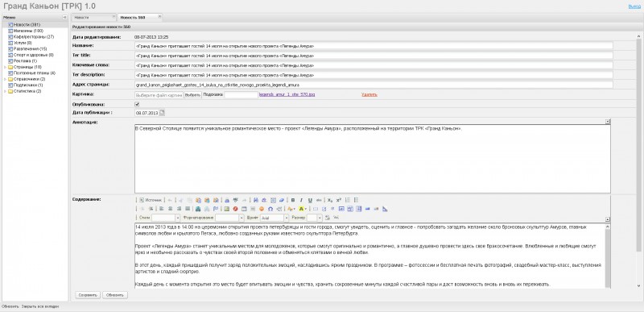This screenshot has width=644, height=312.
Task: Click the Paste as plain text icon
Action: point(207,200)
